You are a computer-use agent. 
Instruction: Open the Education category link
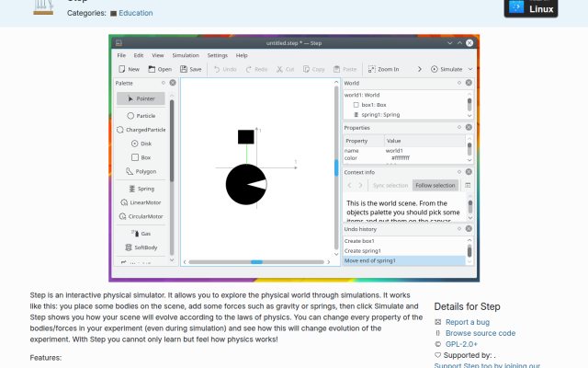(x=136, y=13)
